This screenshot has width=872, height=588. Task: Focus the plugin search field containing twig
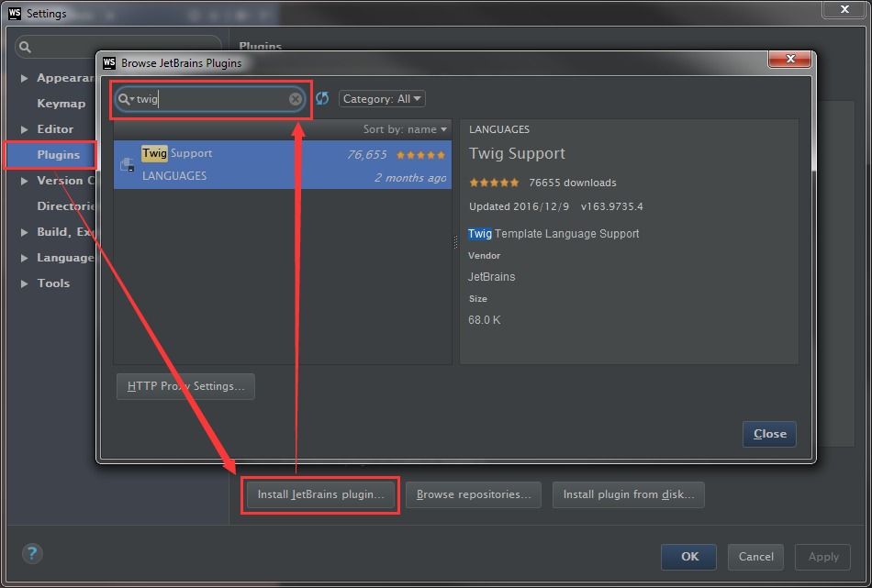click(x=210, y=99)
